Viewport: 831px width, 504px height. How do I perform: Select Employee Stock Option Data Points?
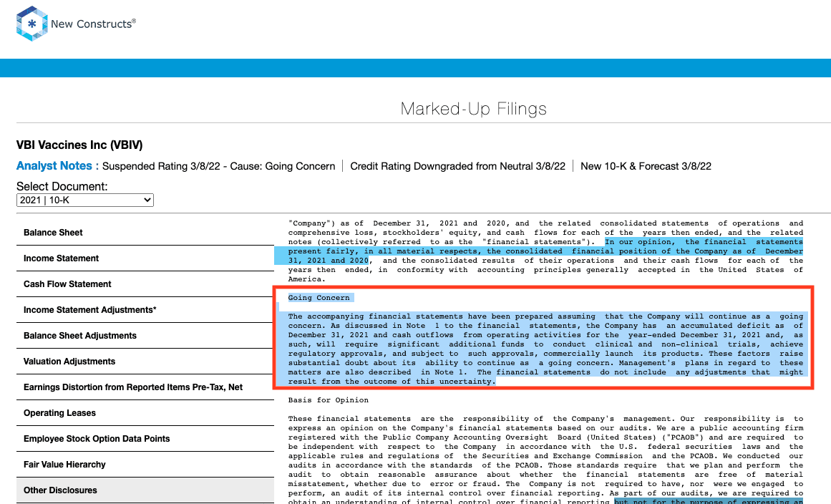(x=145, y=439)
